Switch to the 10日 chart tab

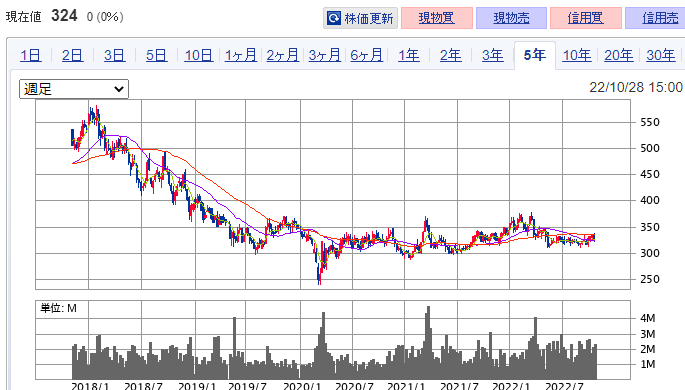[x=198, y=55]
